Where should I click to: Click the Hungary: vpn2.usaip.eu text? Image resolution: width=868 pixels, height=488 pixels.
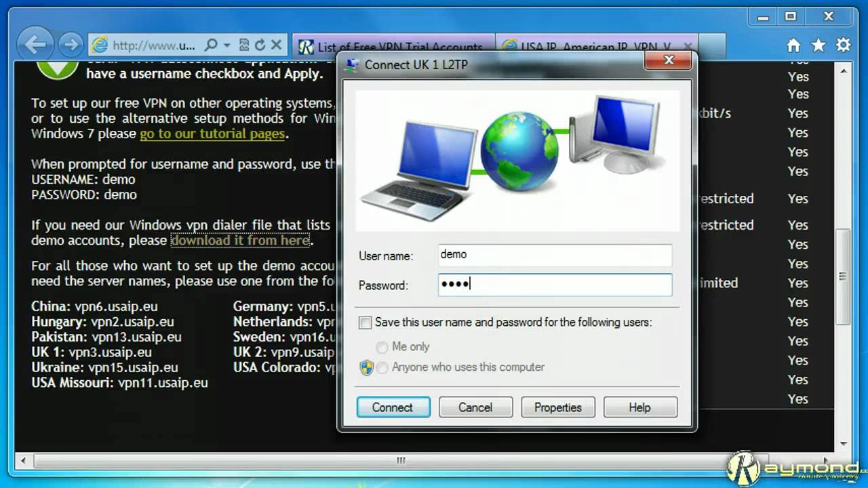coord(102,322)
